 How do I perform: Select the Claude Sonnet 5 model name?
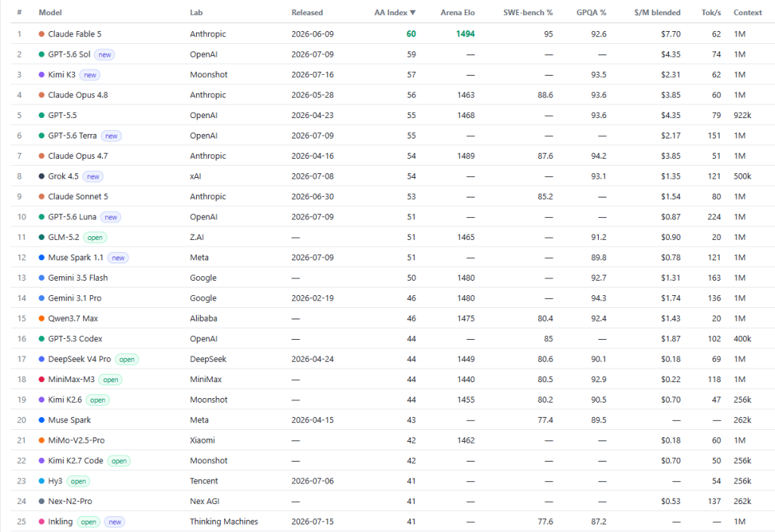tap(78, 196)
